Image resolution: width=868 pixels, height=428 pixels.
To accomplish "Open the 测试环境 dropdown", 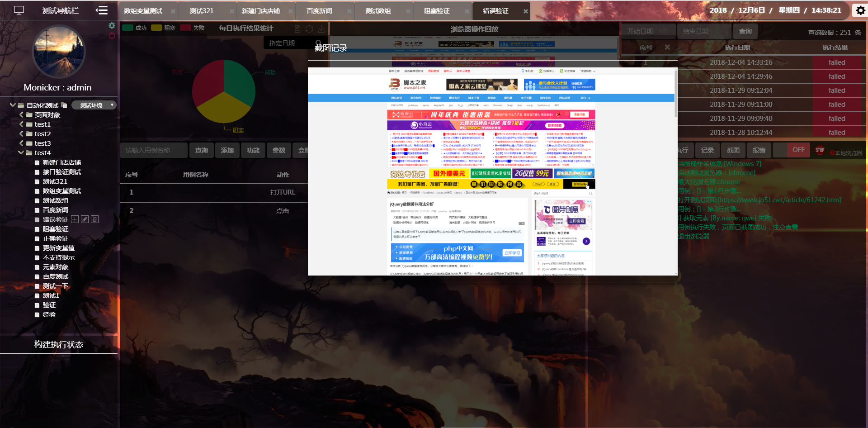I will 94,105.
